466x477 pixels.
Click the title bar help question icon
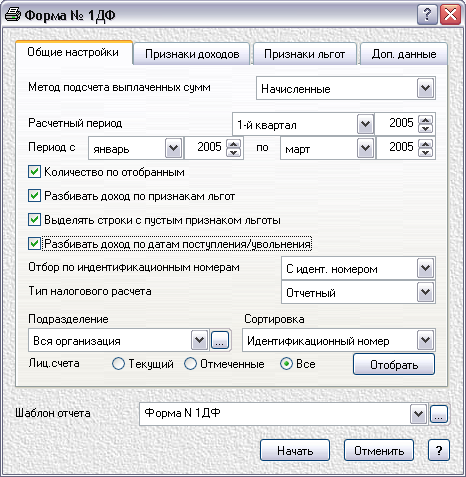427,15
